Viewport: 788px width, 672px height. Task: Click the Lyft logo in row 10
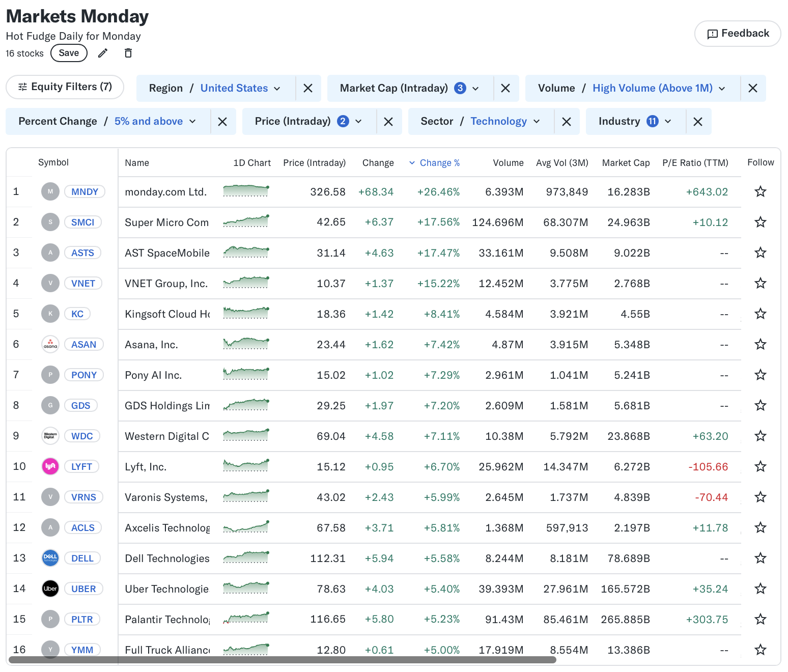click(x=50, y=466)
